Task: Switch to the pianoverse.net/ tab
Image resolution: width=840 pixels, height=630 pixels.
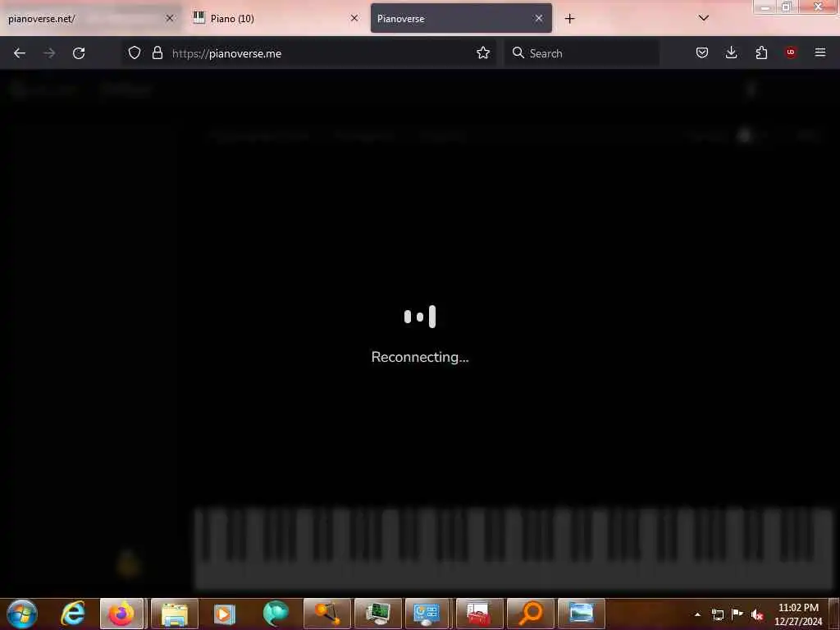Action: (x=91, y=19)
